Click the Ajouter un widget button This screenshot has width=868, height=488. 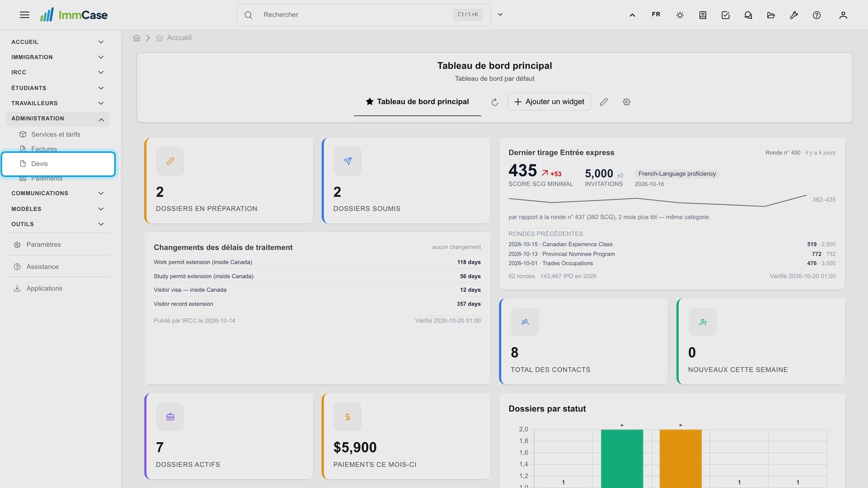point(549,102)
